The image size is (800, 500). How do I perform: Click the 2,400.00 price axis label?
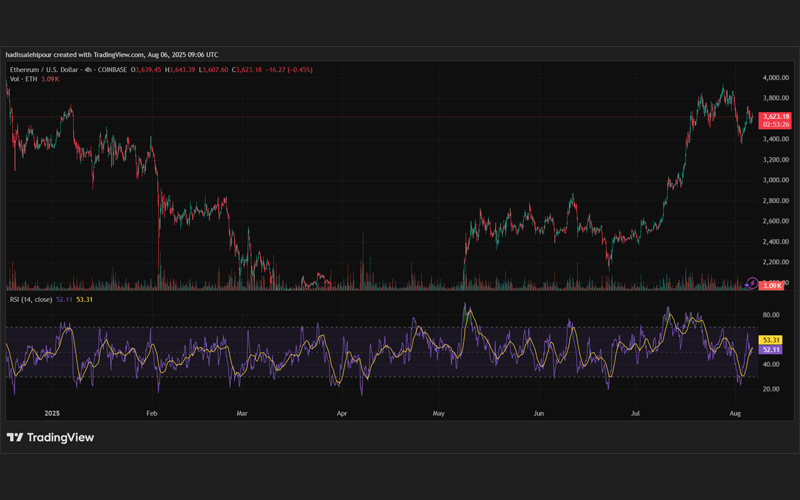[776, 241]
